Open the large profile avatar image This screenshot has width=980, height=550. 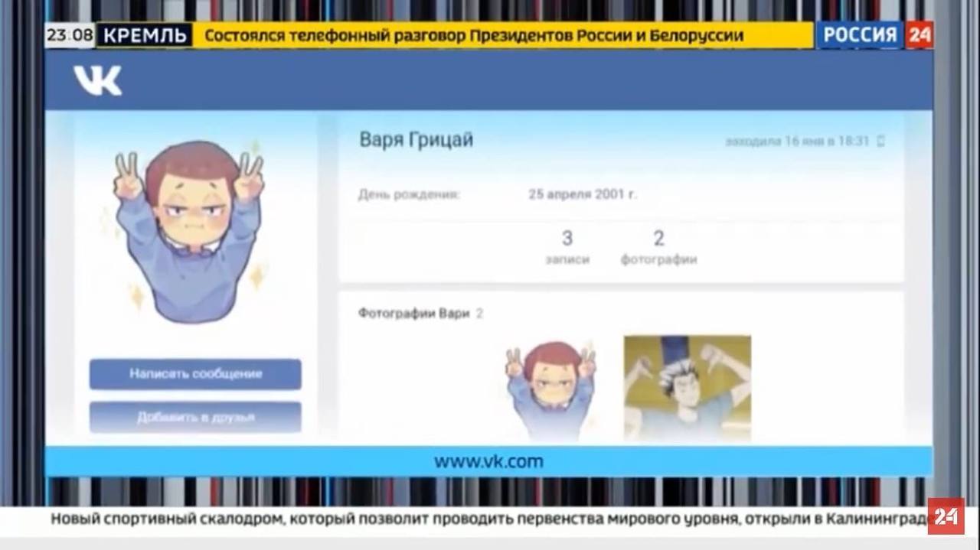pos(189,232)
